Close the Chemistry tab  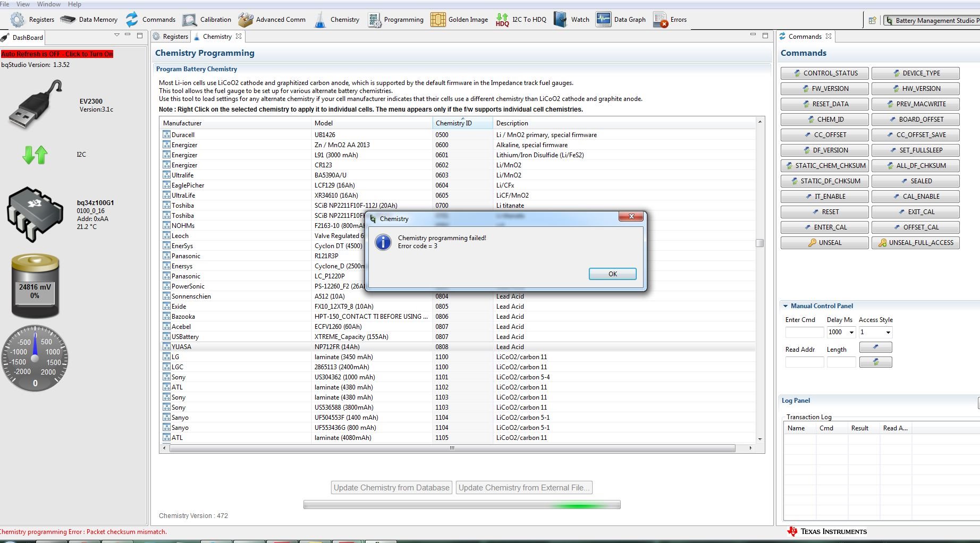[x=239, y=37]
